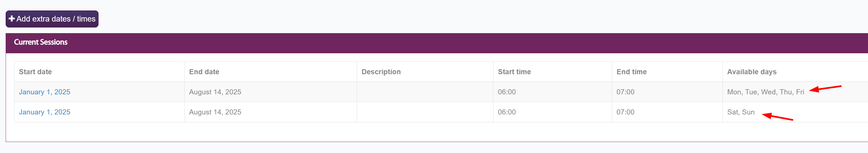This screenshot has height=153, width=868.
Task: Click the End time column header
Action: point(631,72)
